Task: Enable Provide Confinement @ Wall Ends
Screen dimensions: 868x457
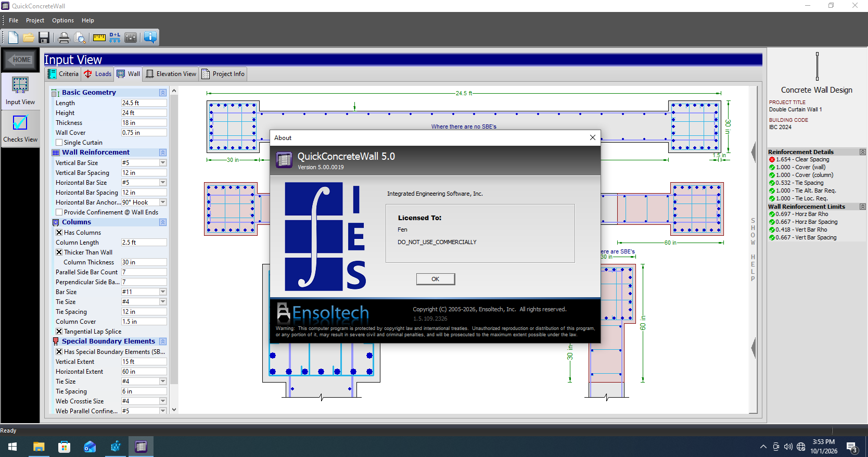Action: click(x=59, y=212)
